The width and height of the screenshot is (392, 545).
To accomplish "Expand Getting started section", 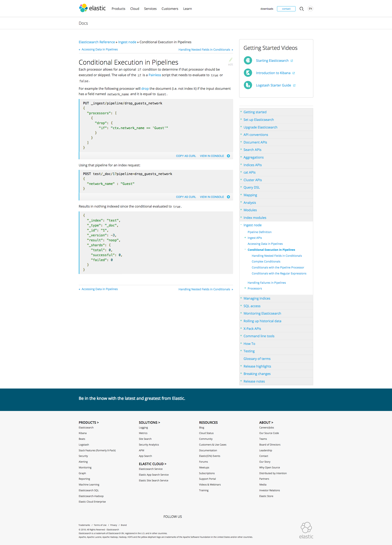I will point(241,112).
